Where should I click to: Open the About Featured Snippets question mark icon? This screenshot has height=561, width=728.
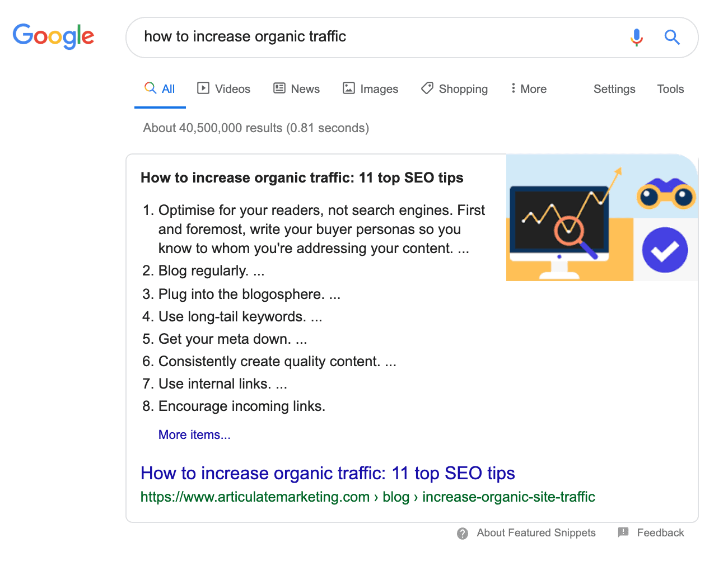[462, 533]
